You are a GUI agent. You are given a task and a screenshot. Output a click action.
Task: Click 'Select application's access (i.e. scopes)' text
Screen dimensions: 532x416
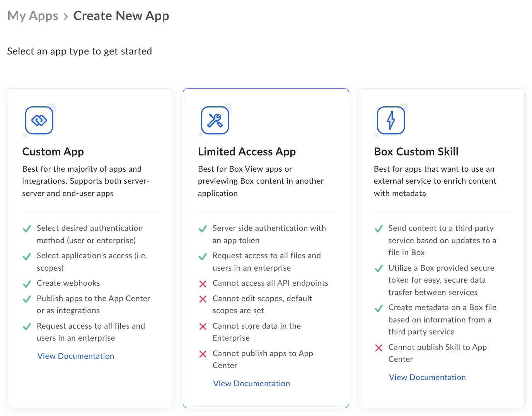coord(92,262)
